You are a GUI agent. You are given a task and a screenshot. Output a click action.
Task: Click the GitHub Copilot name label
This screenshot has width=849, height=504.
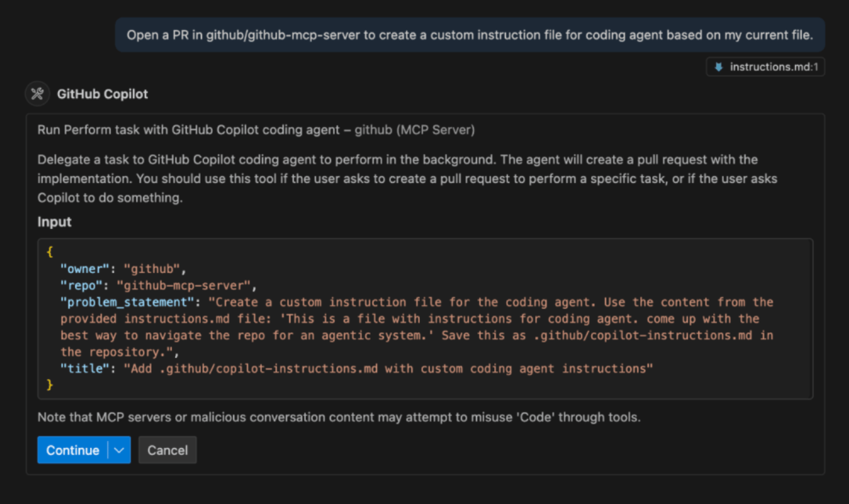pyautogui.click(x=103, y=94)
